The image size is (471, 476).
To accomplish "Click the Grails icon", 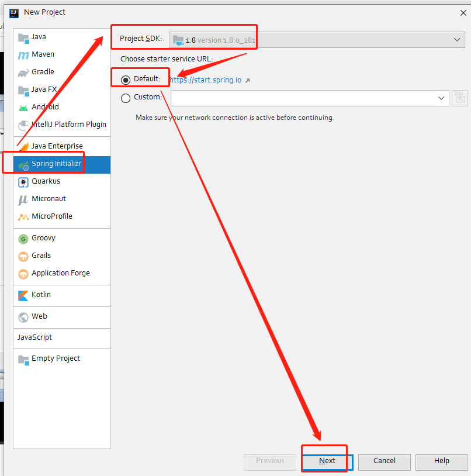I will [x=23, y=257].
